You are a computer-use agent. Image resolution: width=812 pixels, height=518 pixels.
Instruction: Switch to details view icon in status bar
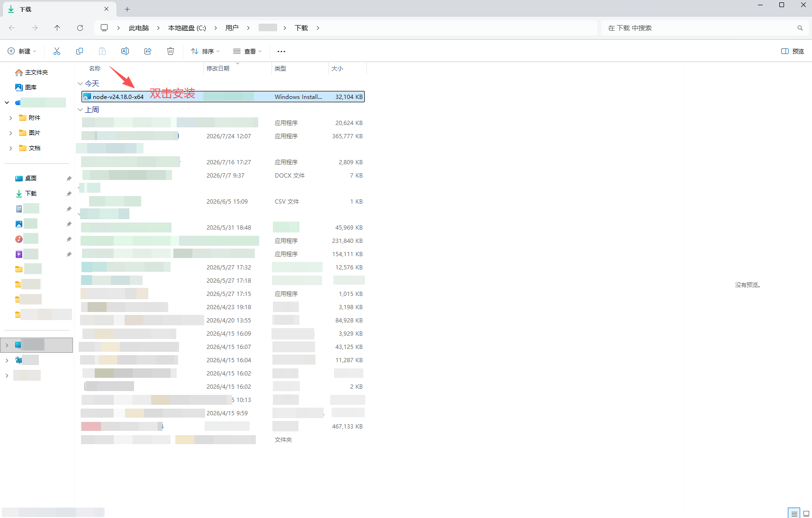(794, 513)
